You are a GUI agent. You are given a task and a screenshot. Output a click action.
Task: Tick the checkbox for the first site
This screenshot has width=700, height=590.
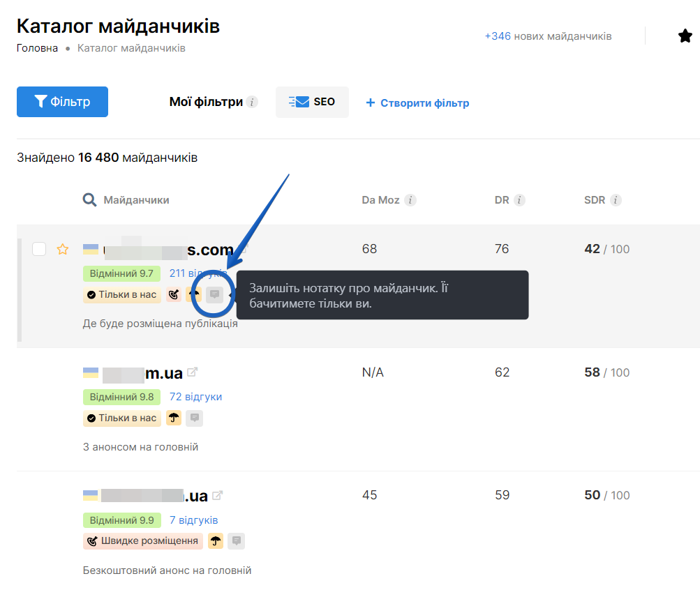click(39, 249)
